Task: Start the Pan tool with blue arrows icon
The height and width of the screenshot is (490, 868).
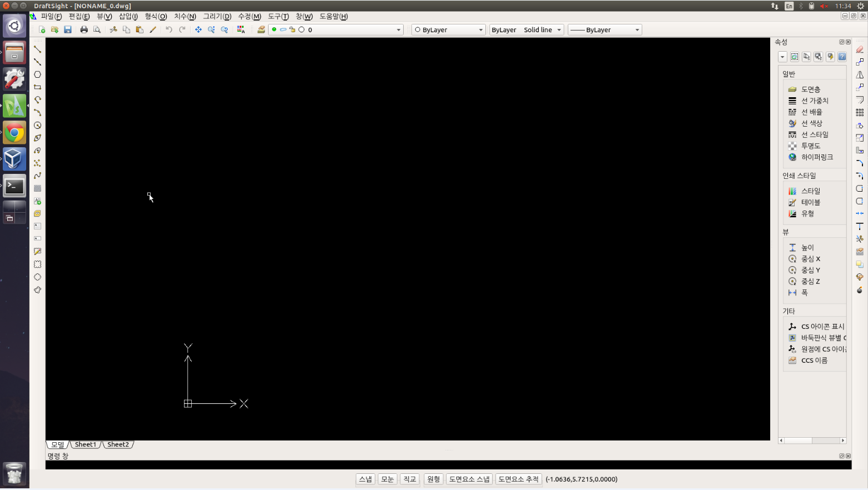Action: [199, 30]
